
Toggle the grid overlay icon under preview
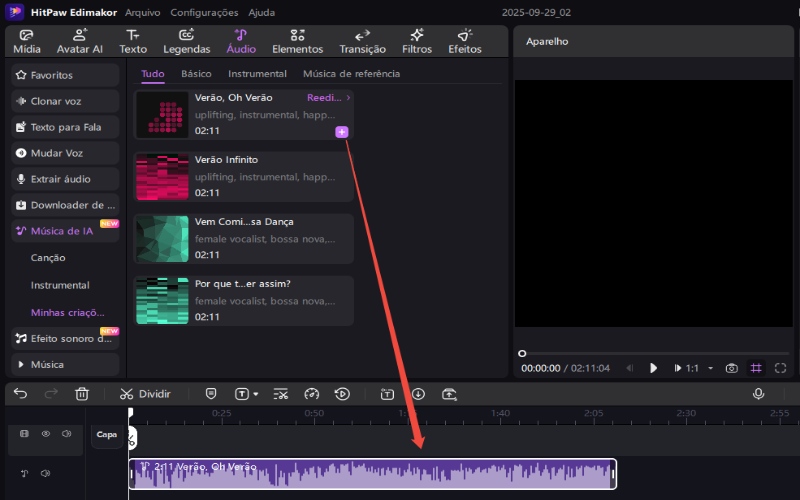756,368
